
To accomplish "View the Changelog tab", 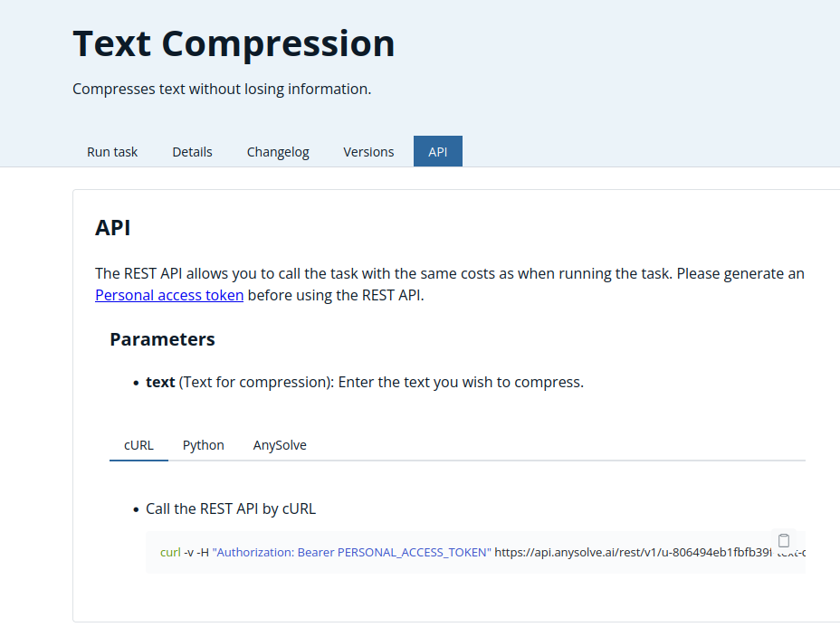I will tap(278, 151).
